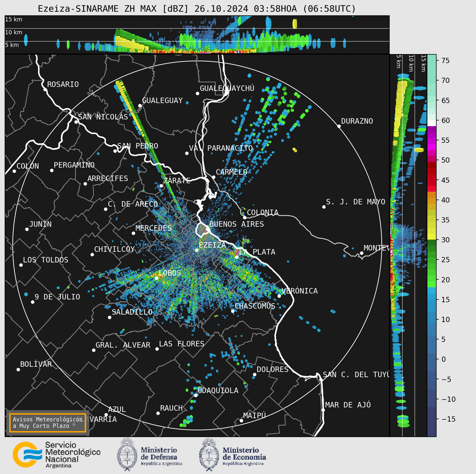Click the Pergamino city marker dot

pyautogui.click(x=52, y=171)
